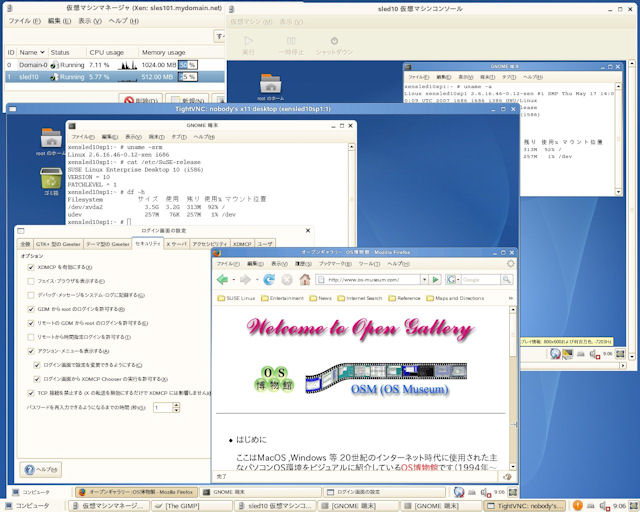Click the Firefox page vertical scrollbar
The height and width of the screenshot is (512, 640).
click(x=513, y=388)
